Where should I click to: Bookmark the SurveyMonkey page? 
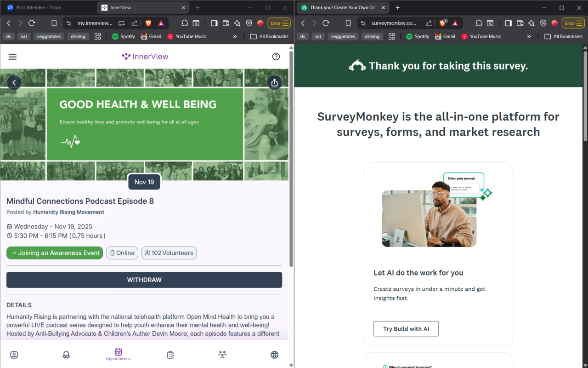click(348, 23)
